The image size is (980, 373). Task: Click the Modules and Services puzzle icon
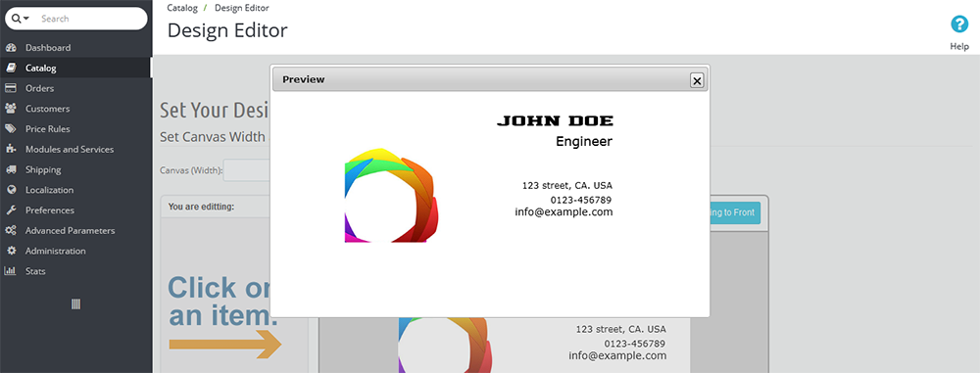click(x=11, y=150)
